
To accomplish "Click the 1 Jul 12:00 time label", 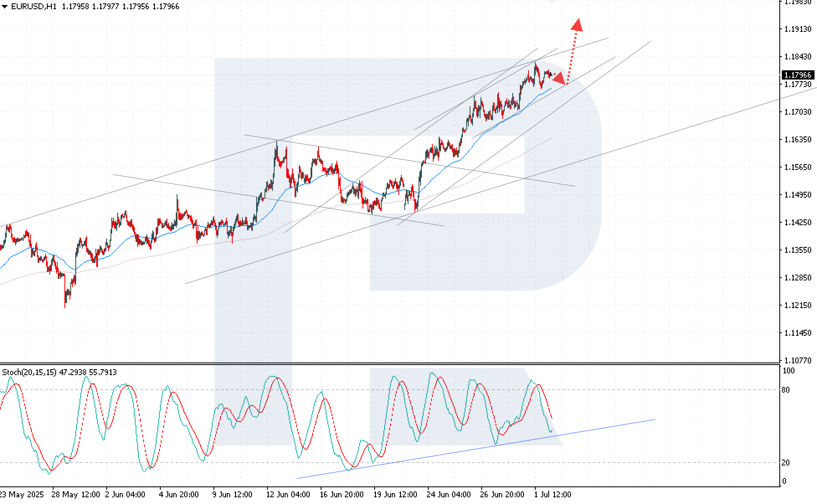I will tap(552, 494).
